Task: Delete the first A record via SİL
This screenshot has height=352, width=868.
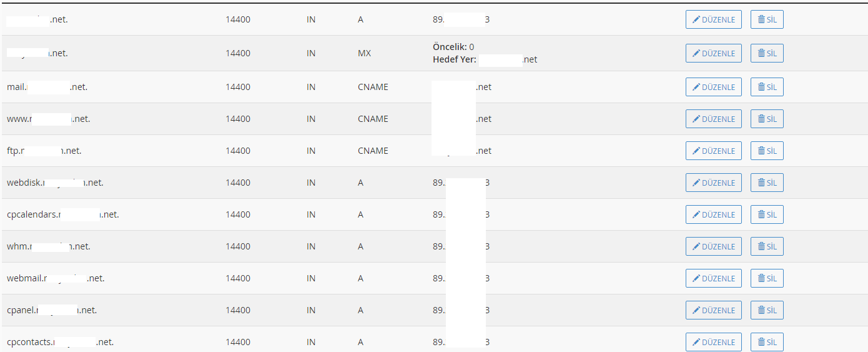Action: click(767, 19)
